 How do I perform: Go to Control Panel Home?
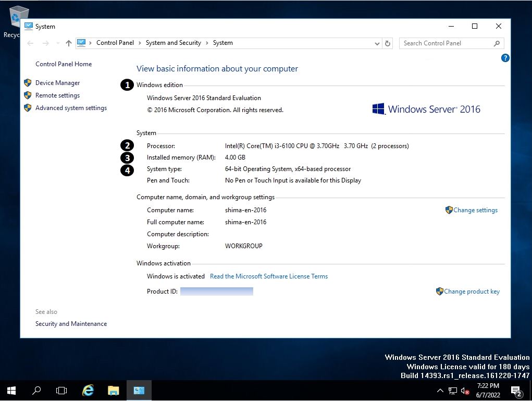(64, 64)
